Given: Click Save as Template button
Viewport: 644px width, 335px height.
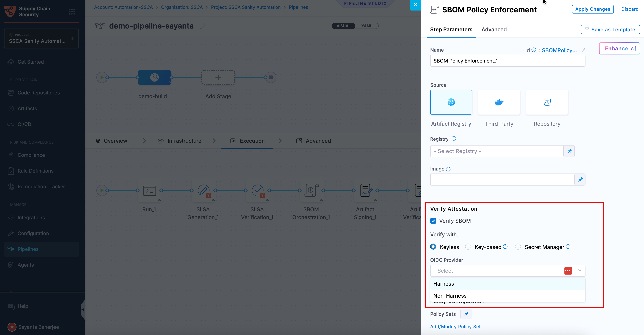Looking at the screenshot, I should (x=610, y=29).
